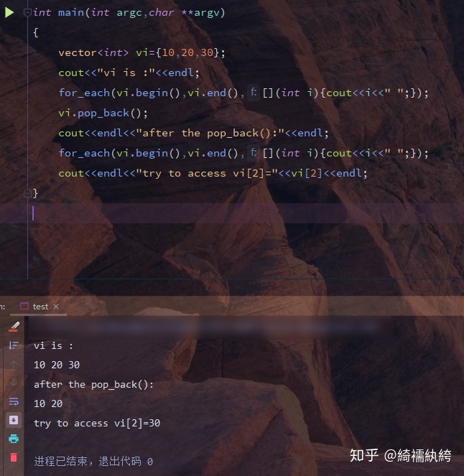Run main with the green gutter arrow

tap(9, 12)
